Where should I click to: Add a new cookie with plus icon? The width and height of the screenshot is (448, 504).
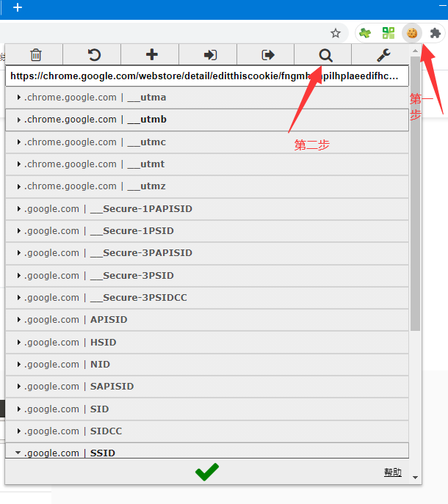(x=151, y=54)
